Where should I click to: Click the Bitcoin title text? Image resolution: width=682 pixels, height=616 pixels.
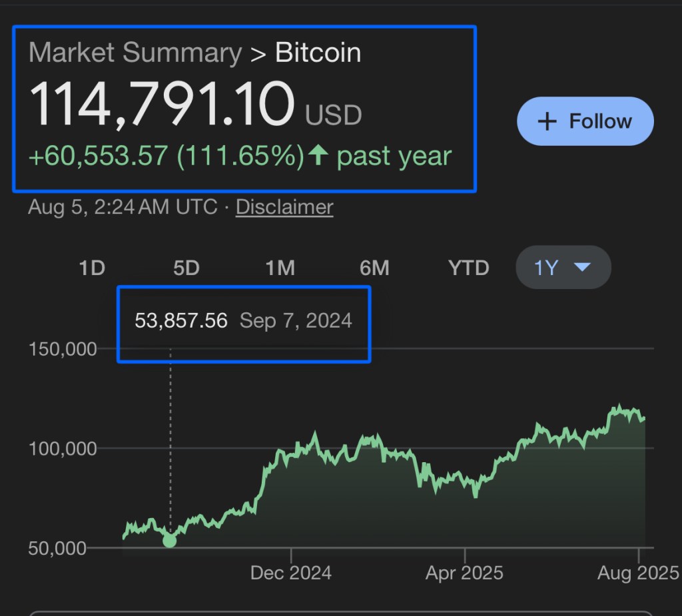point(318,53)
